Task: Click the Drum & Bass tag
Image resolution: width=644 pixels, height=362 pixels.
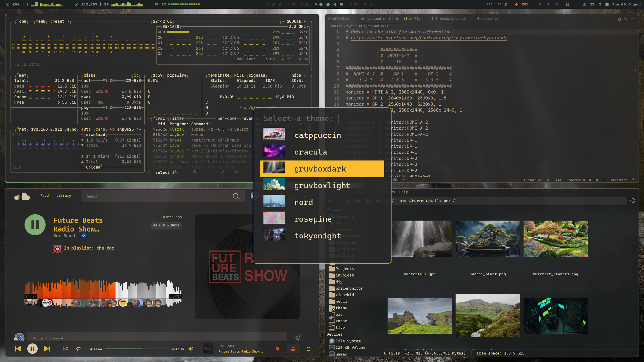Action: tap(166, 225)
